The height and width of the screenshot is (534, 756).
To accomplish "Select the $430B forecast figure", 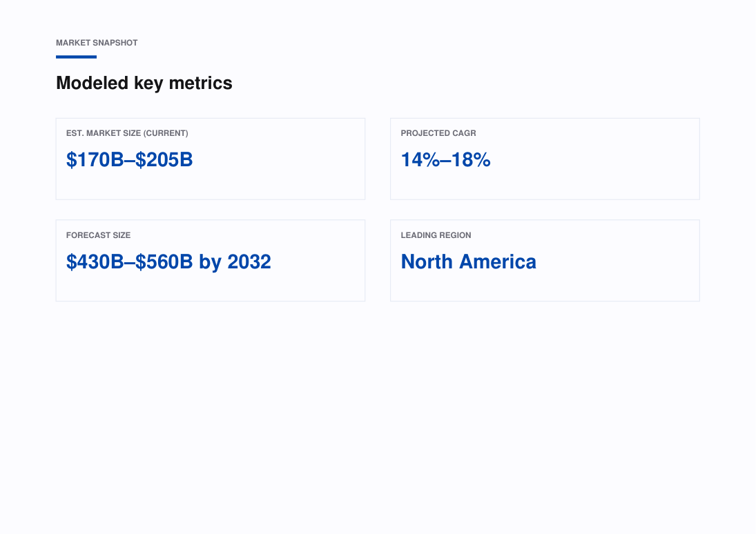I will 95,262.
